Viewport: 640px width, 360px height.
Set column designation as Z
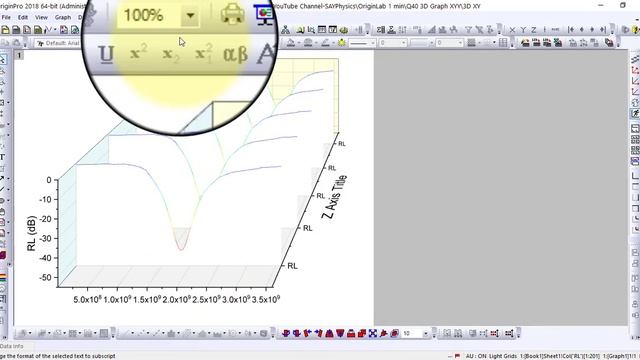[533, 30]
